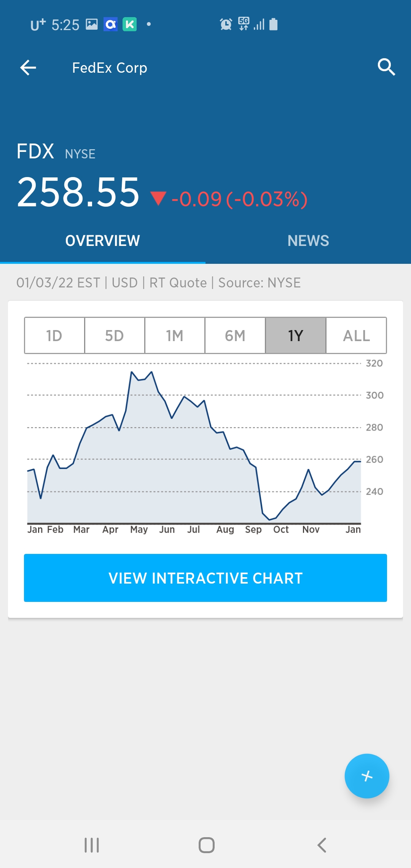Tap the 260 axis label
411x868 pixels.
374,460
